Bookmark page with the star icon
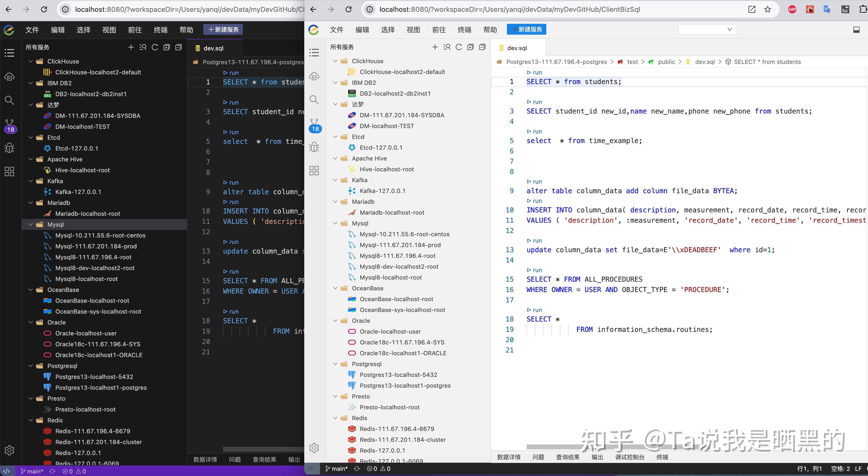868x476 pixels. coord(768,10)
